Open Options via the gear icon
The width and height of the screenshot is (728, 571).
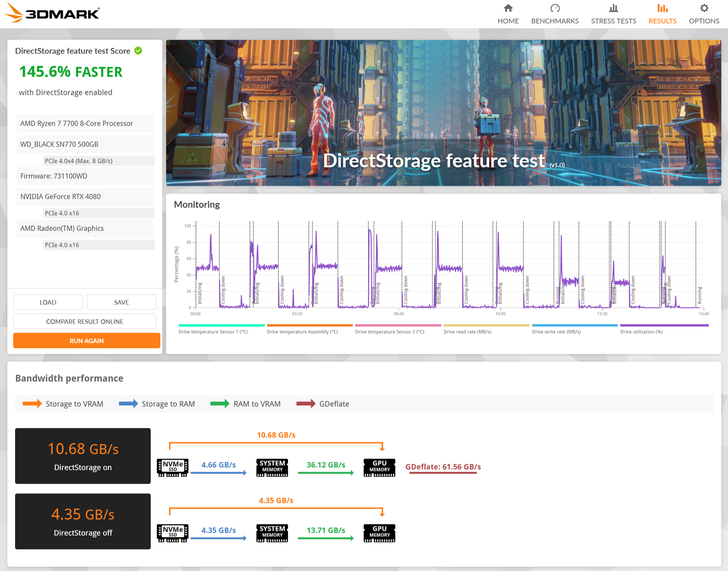pyautogui.click(x=704, y=8)
